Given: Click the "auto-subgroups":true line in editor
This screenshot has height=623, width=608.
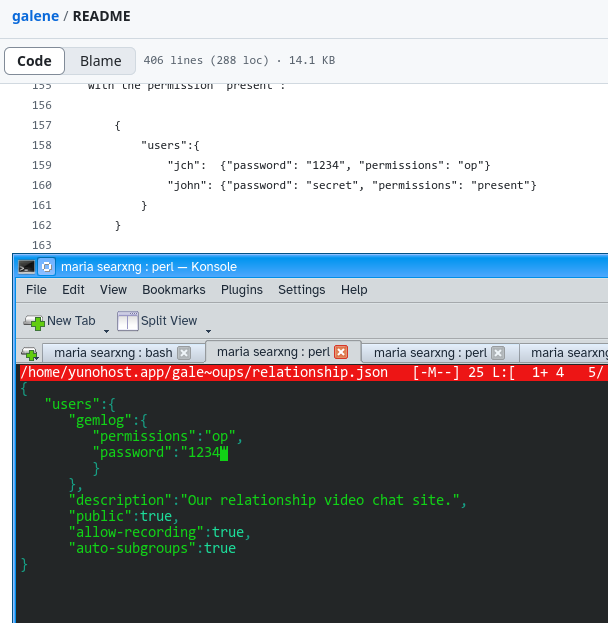Looking at the screenshot, I should [152, 548].
